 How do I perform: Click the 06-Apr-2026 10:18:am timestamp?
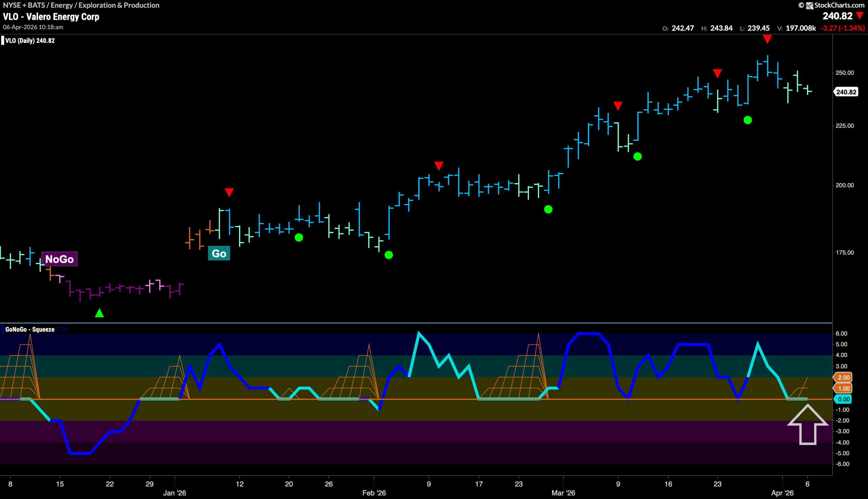click(x=33, y=27)
